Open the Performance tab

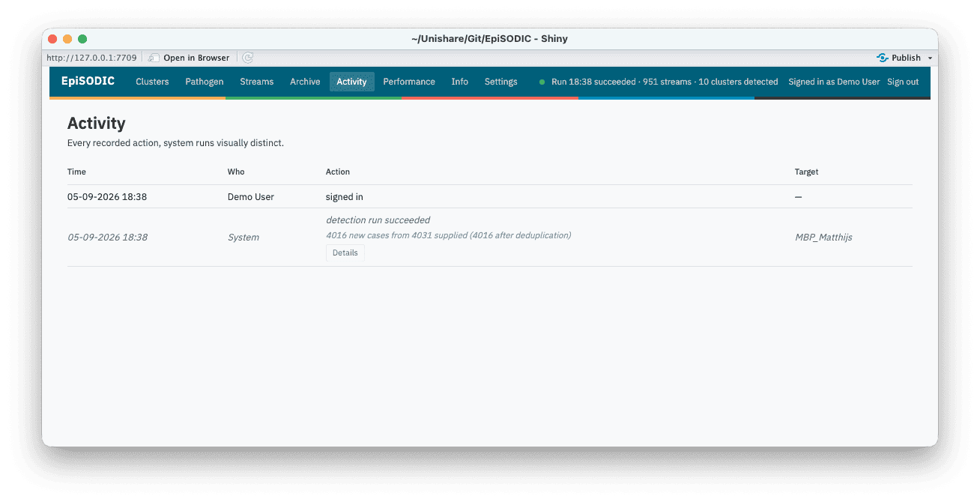coord(409,82)
